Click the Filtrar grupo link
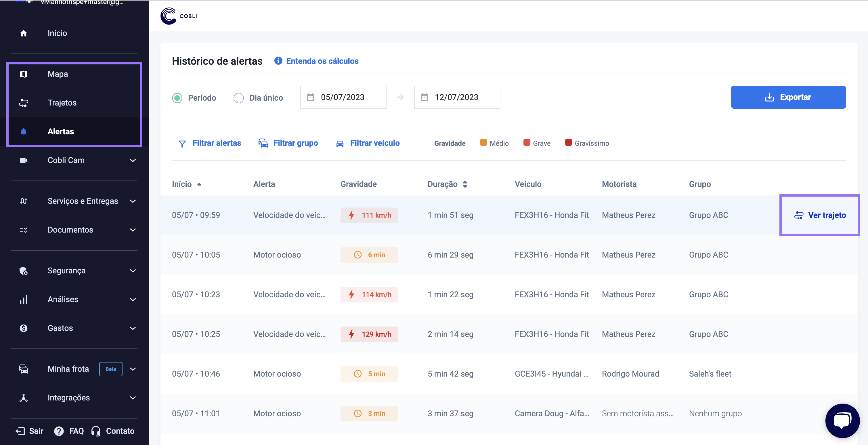 [295, 143]
